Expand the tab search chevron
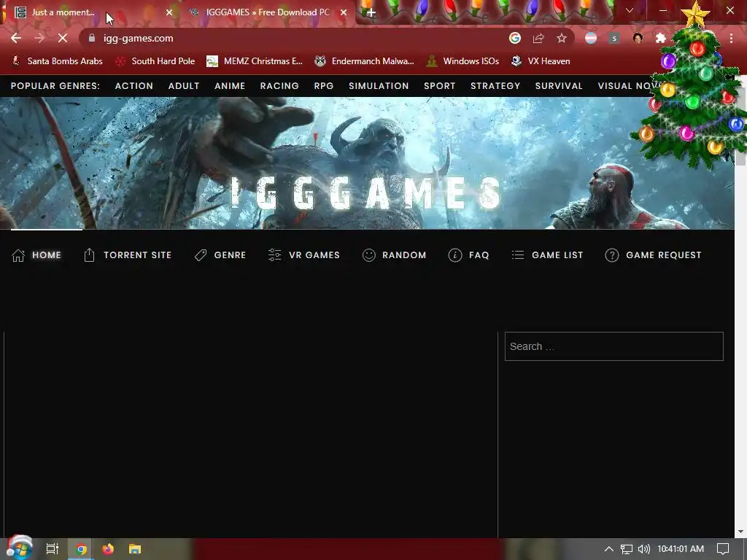This screenshot has width=747, height=560. pos(630,10)
